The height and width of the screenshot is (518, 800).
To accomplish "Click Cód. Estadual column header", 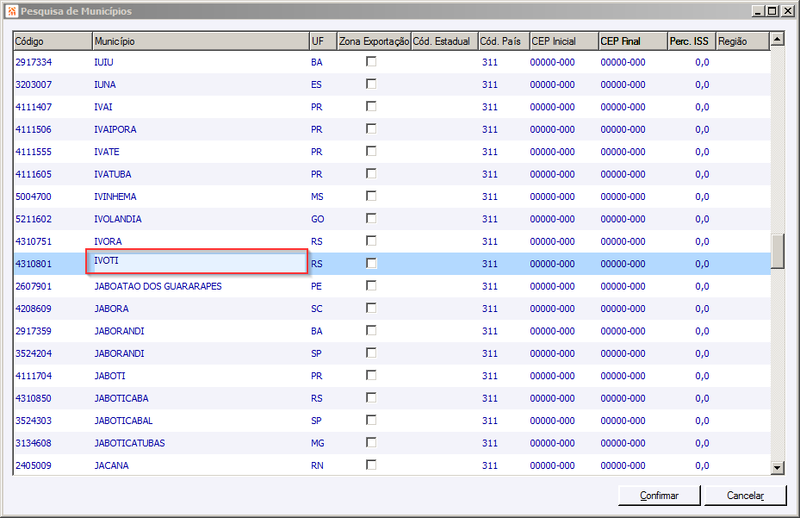I will click(444, 41).
